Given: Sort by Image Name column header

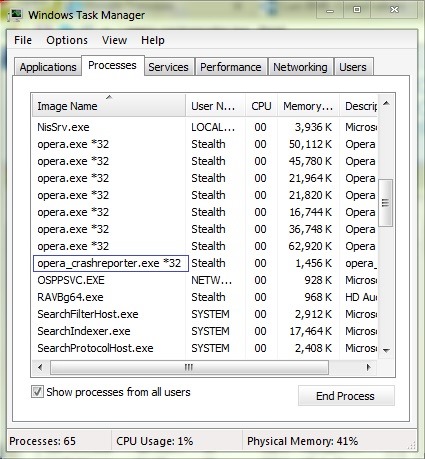Looking at the screenshot, I should (109, 106).
